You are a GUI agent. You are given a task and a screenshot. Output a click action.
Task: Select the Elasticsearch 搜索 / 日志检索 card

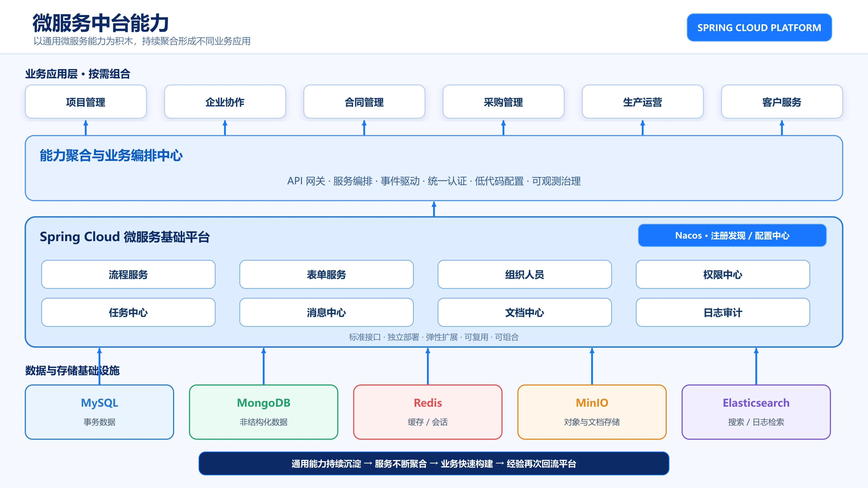[x=756, y=412]
